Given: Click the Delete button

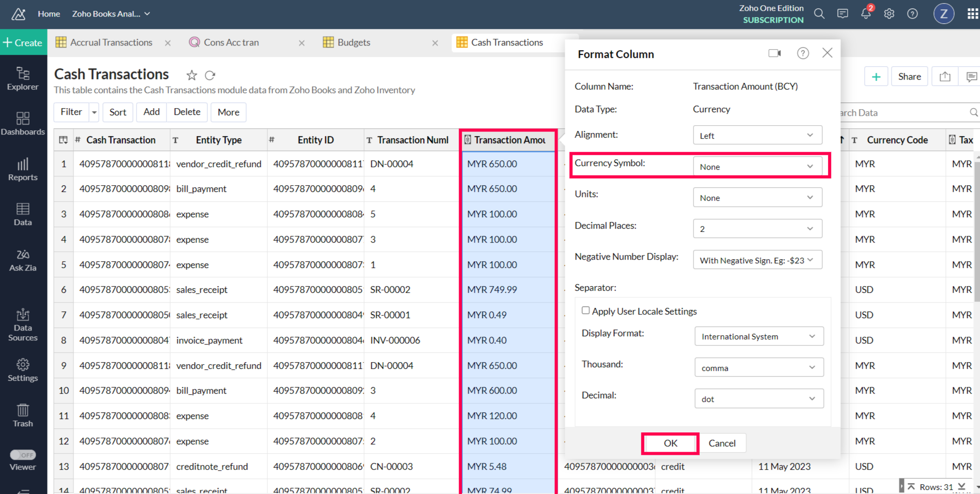Looking at the screenshot, I should (x=187, y=112).
